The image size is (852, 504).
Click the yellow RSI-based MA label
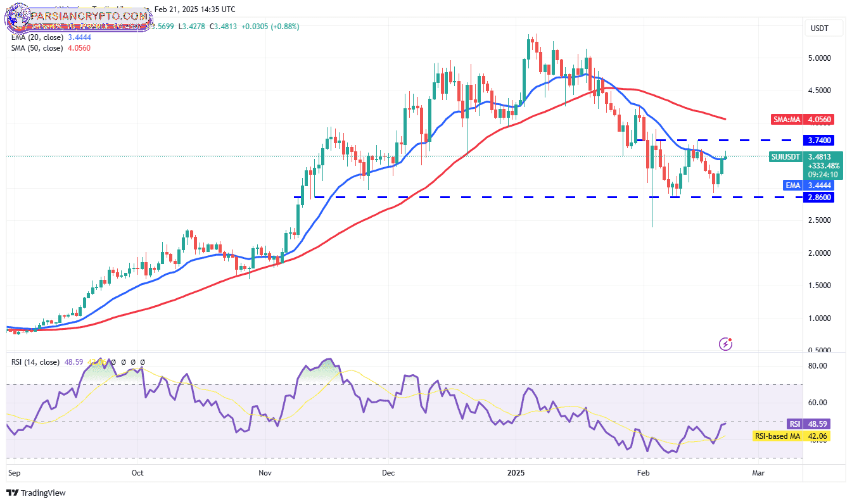point(778,436)
